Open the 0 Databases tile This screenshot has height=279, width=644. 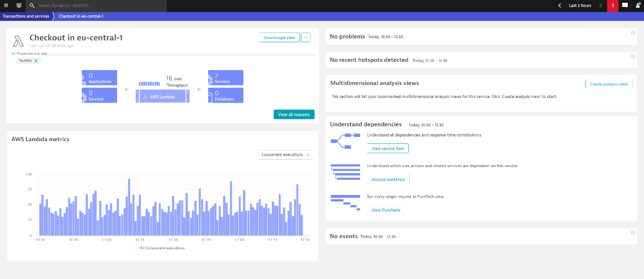click(226, 95)
